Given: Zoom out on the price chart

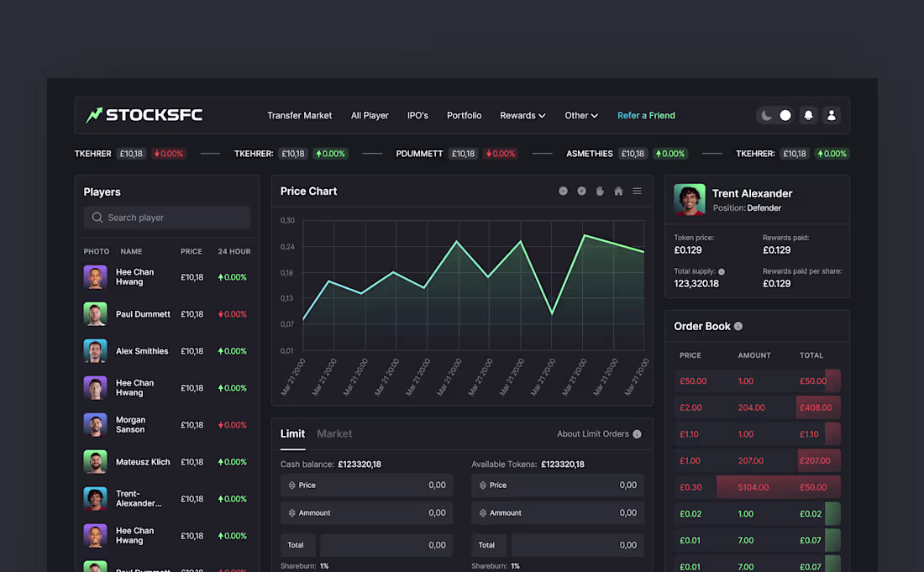Looking at the screenshot, I should [563, 191].
